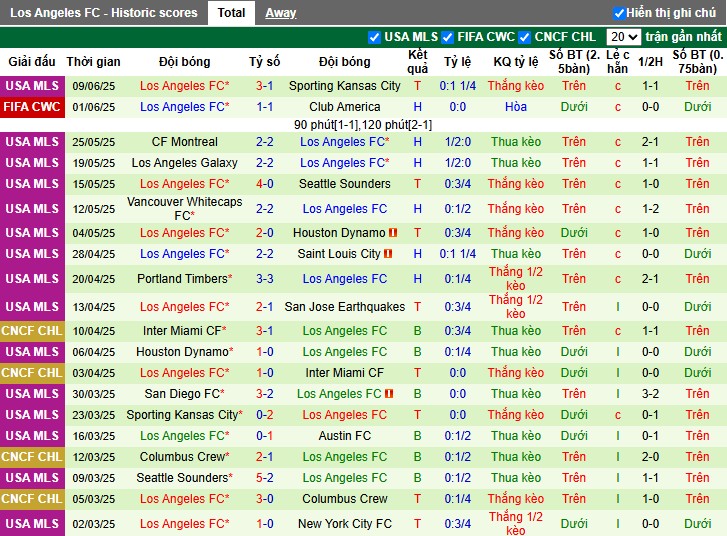Click the Kết quả column header

(417, 62)
